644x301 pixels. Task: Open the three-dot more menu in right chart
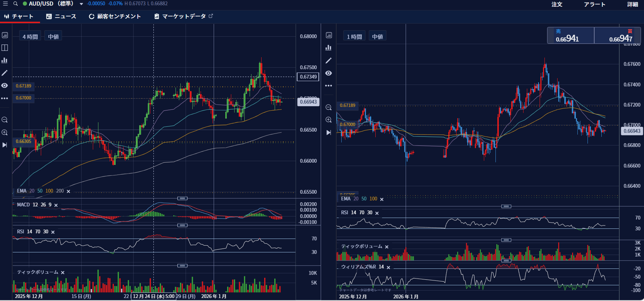tap(329, 86)
